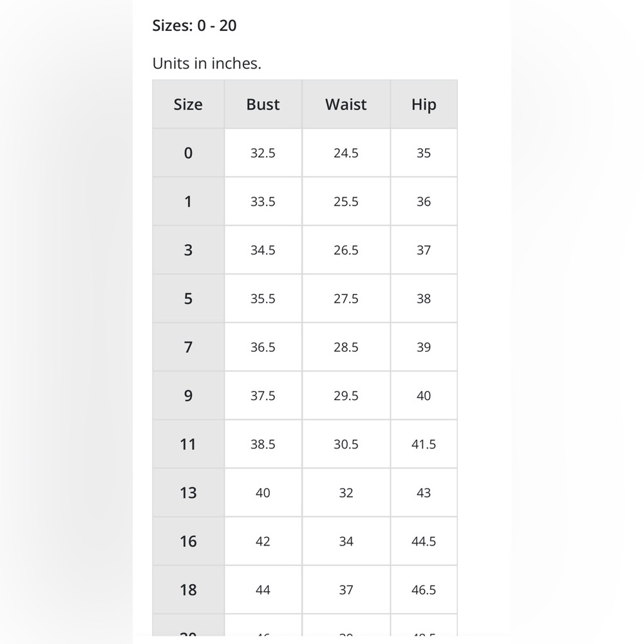The height and width of the screenshot is (644, 644).
Task: Click the 'Units in inches.' text
Action: [x=207, y=63]
